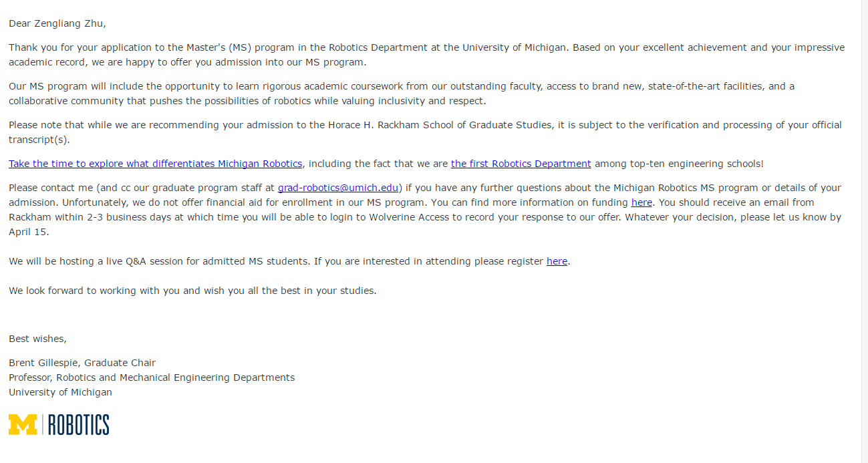This screenshot has width=868, height=463.
Task: Open the 'Take the time to explore' link
Action: coord(155,164)
